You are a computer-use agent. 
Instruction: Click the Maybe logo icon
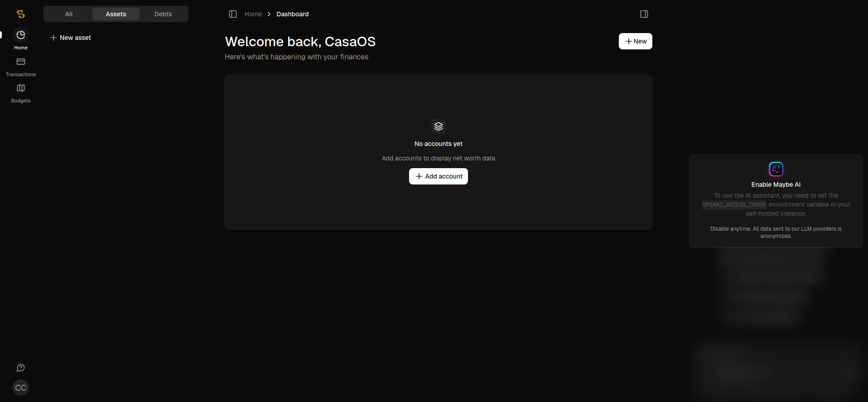(21, 14)
